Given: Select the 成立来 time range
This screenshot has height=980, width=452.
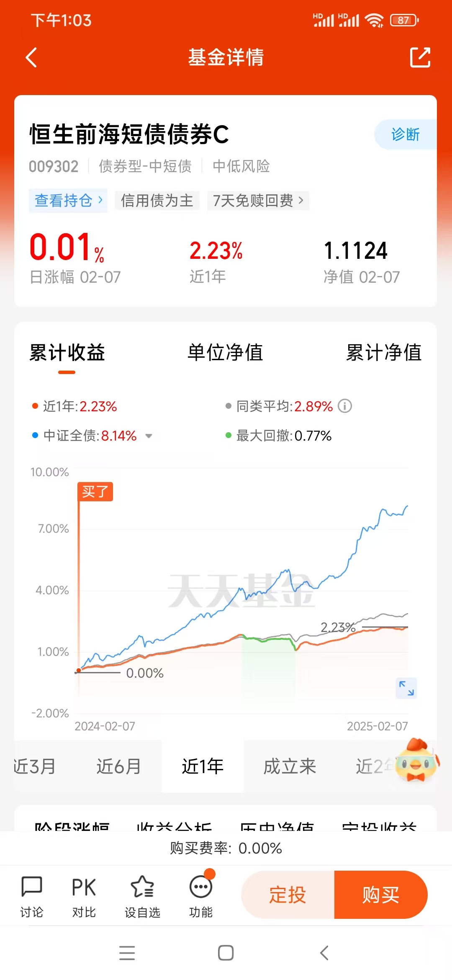Looking at the screenshot, I should coord(290,766).
